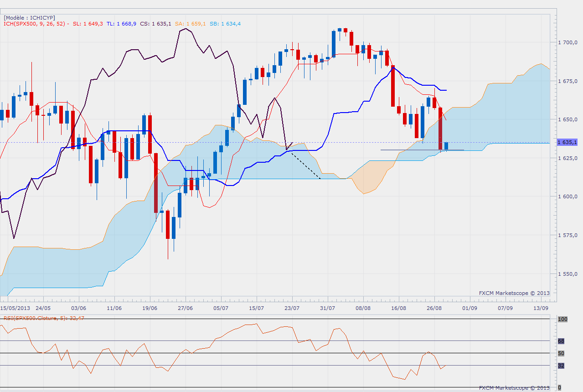This screenshot has height=392, width=583.
Task: Click the 31/07 date label
Action: [328, 308]
